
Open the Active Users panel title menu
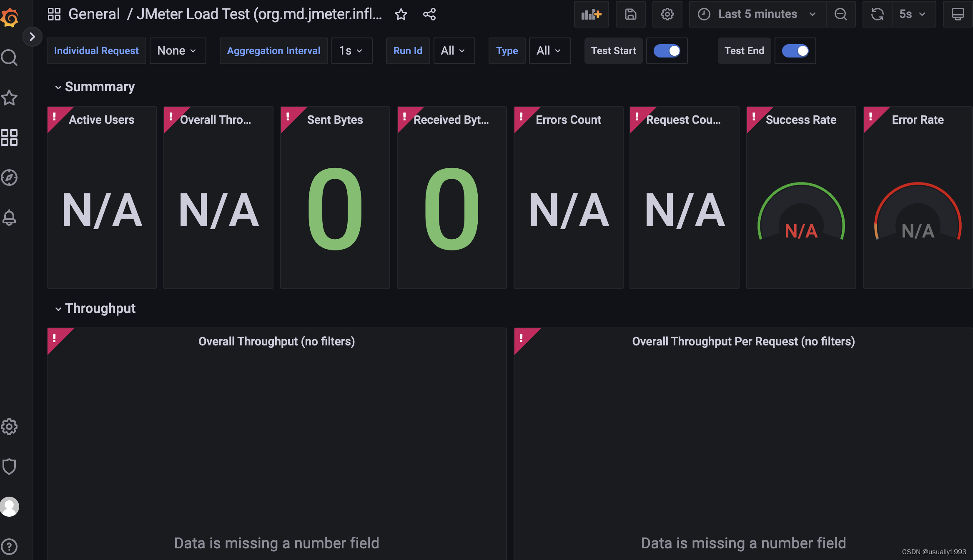(x=102, y=120)
